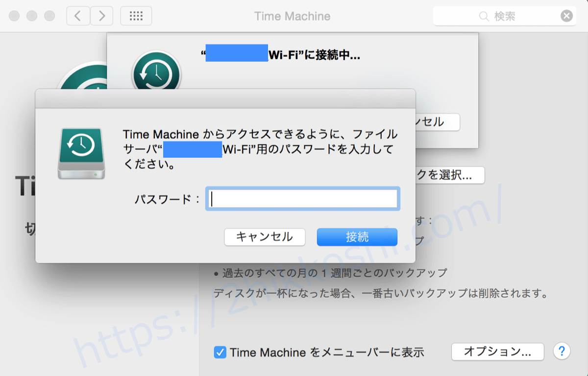Focus the パスワード input field
Screen dimensions: 588x376
(x=302, y=198)
